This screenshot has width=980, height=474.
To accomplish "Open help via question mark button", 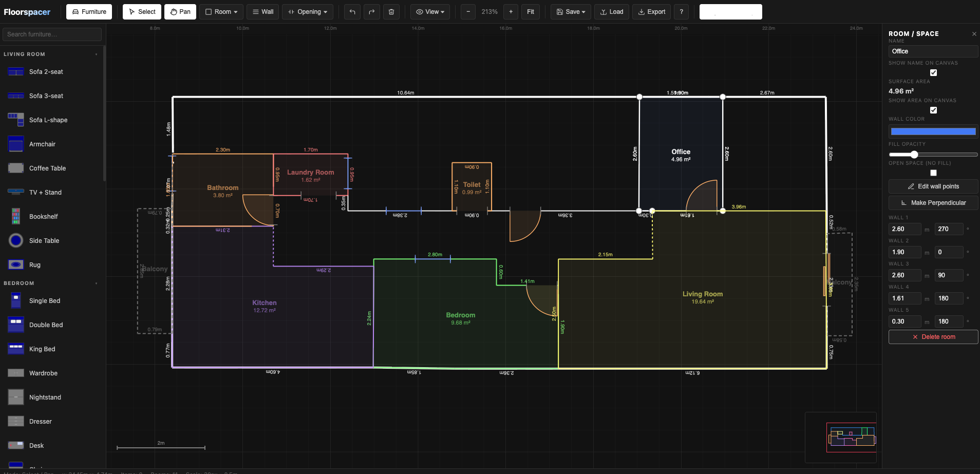I will click(x=682, y=12).
